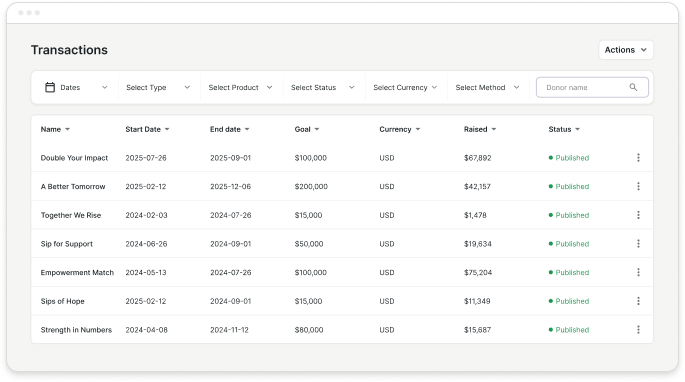Click the search magnifier in Donor name field
The width and height of the screenshot is (685, 382).
633,87
